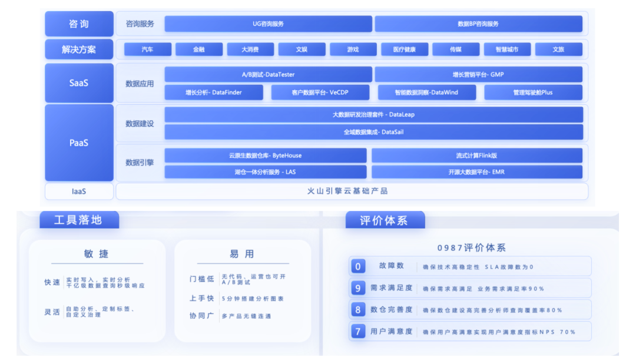Select the IaaS layer label

coord(79,191)
